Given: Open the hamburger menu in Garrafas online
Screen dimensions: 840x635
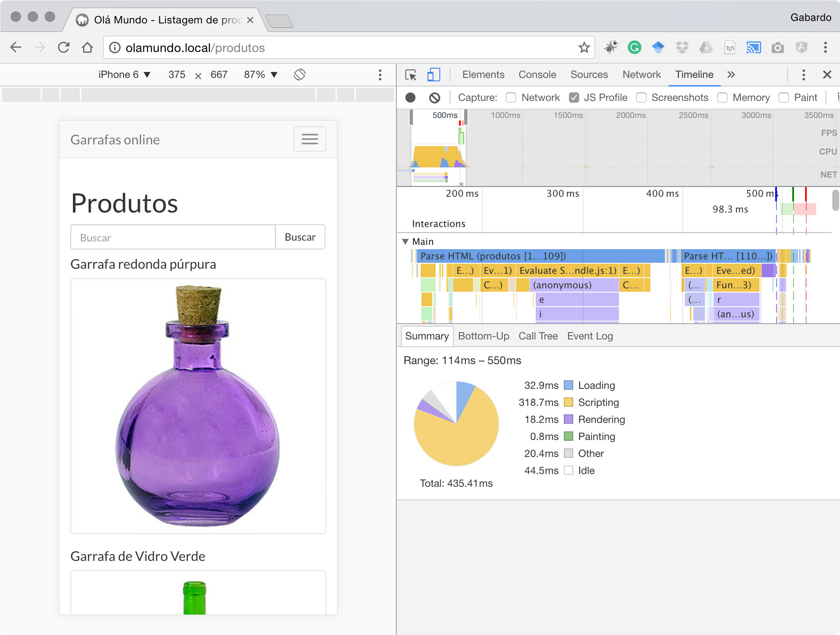Looking at the screenshot, I should coord(309,139).
